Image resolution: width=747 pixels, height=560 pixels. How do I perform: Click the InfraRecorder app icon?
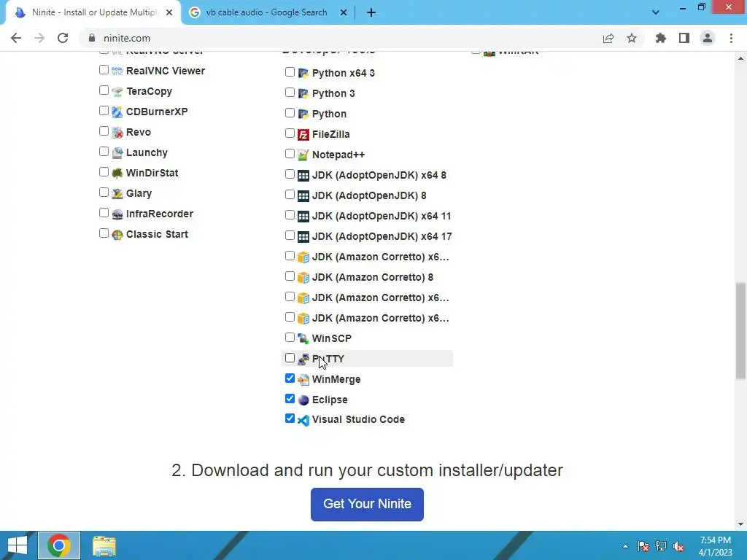click(x=117, y=214)
